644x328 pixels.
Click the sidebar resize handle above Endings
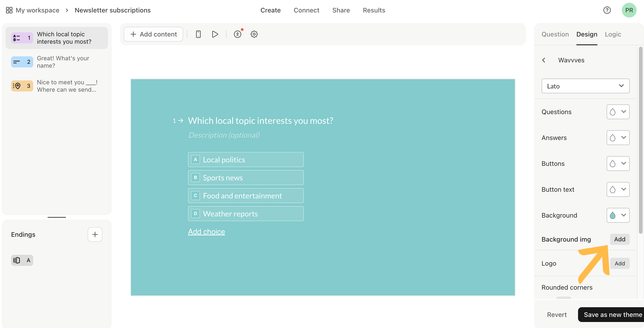pyautogui.click(x=57, y=217)
